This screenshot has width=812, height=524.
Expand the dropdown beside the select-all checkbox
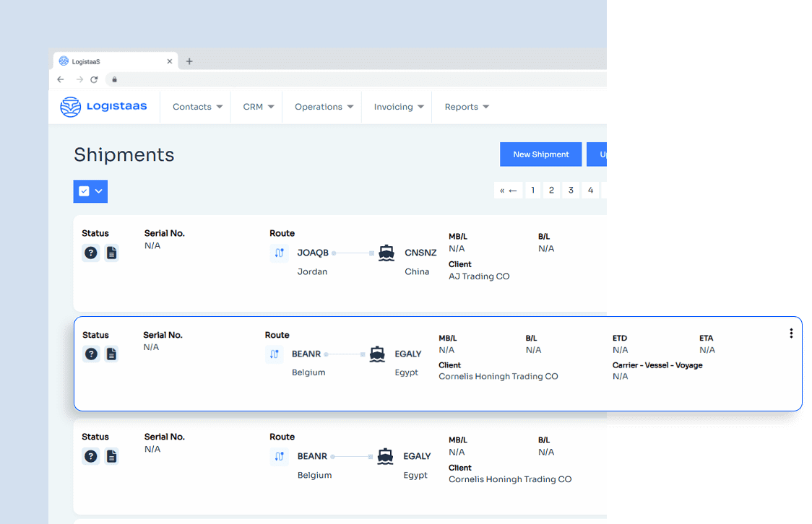97,191
